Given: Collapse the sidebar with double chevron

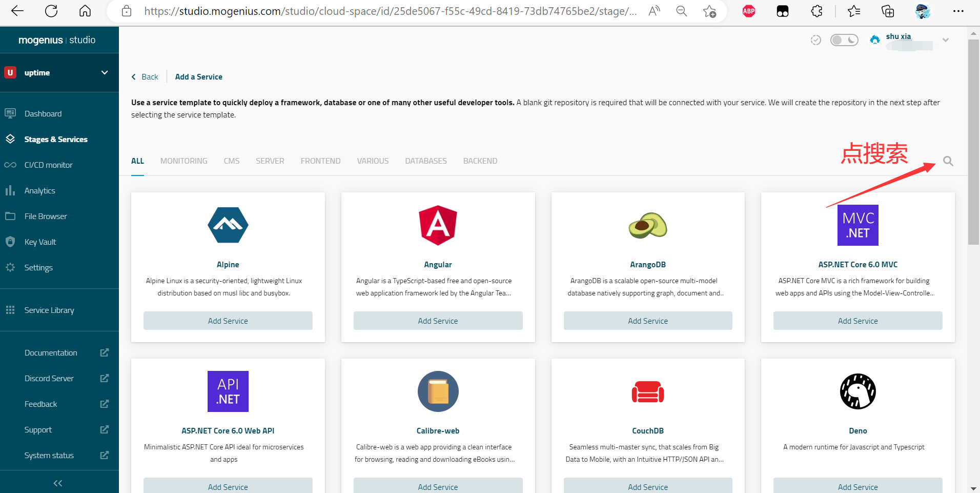Looking at the screenshot, I should [58, 483].
